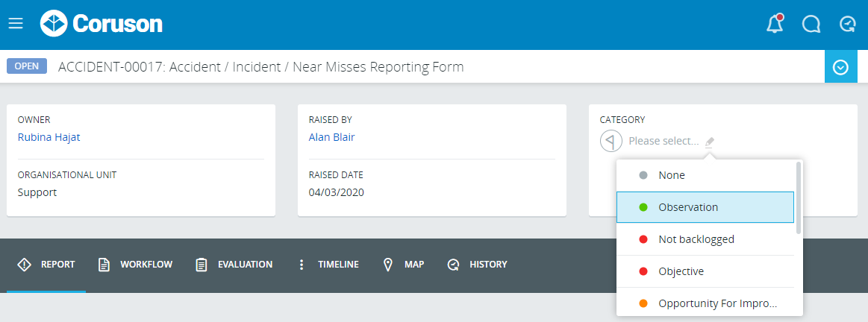
Task: Open owner Rubina Hajat's profile
Action: (49, 137)
